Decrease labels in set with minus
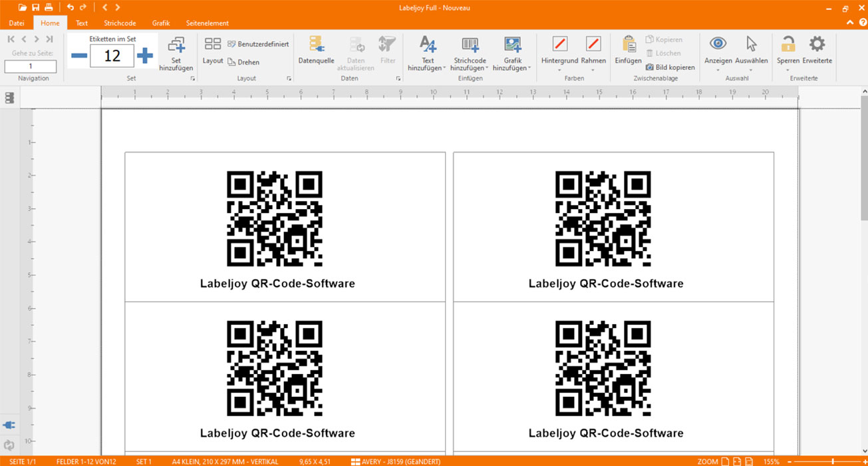This screenshot has width=868, height=466. coord(79,56)
